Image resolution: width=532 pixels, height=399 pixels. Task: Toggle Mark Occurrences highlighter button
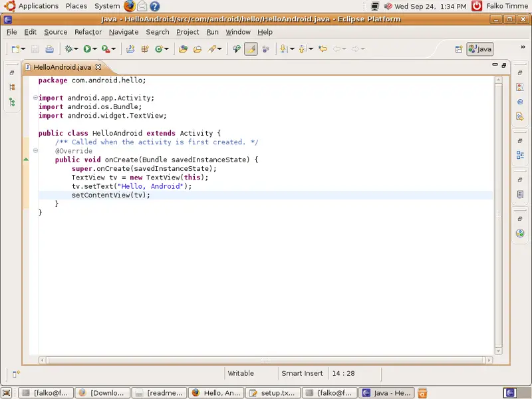pos(251,49)
